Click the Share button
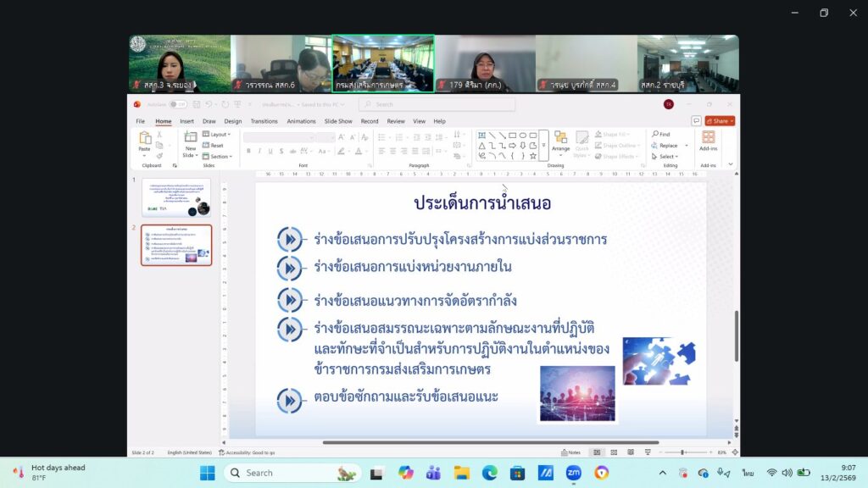The height and width of the screenshot is (488, 868). [x=719, y=121]
